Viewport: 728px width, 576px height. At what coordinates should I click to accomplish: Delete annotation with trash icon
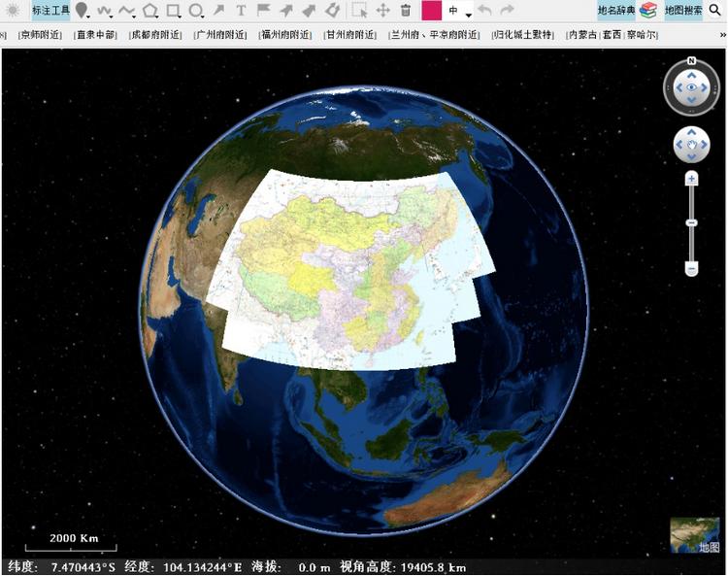pos(406,10)
